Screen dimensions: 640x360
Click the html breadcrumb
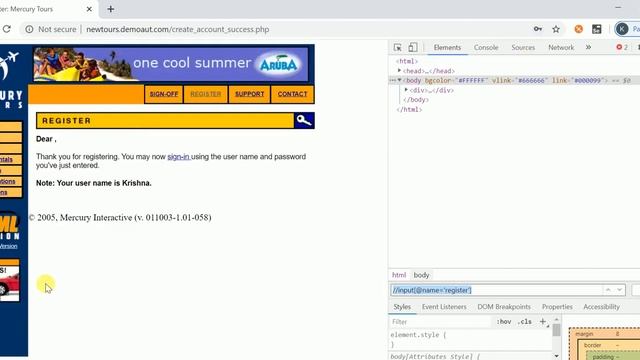pyautogui.click(x=399, y=275)
